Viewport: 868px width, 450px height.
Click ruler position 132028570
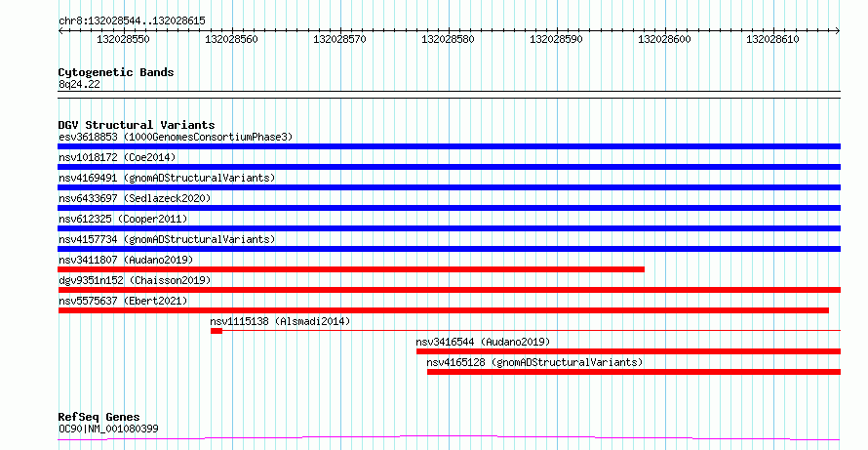pos(339,39)
